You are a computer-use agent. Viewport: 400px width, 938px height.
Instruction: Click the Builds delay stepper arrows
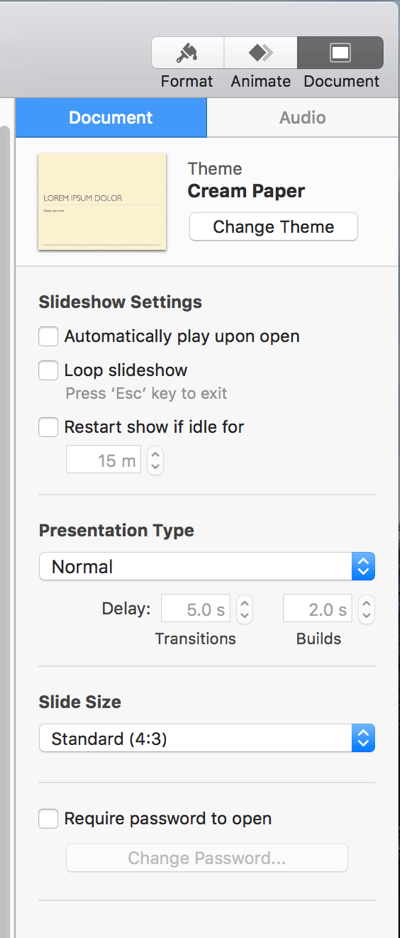(367, 610)
